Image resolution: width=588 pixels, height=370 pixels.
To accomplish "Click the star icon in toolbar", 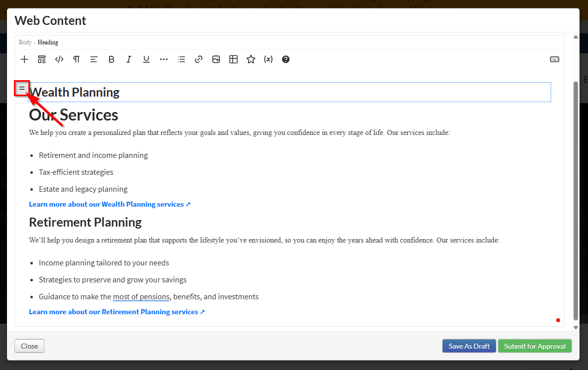I will tap(251, 59).
